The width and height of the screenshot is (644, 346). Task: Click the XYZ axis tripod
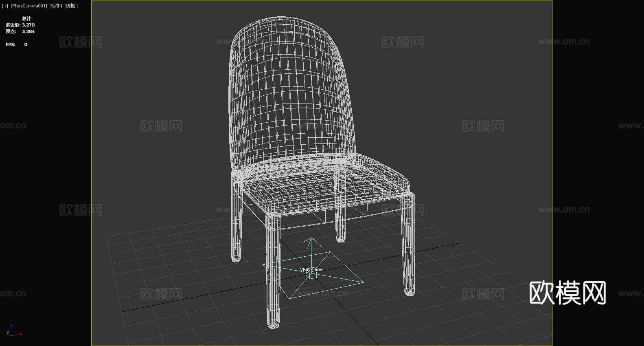pos(14,331)
